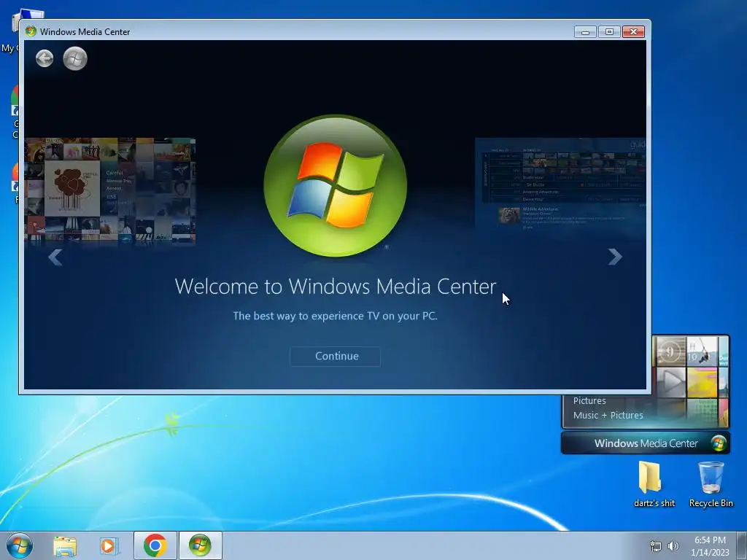Open Pictures in the desktop Media Center gadget

pos(589,400)
